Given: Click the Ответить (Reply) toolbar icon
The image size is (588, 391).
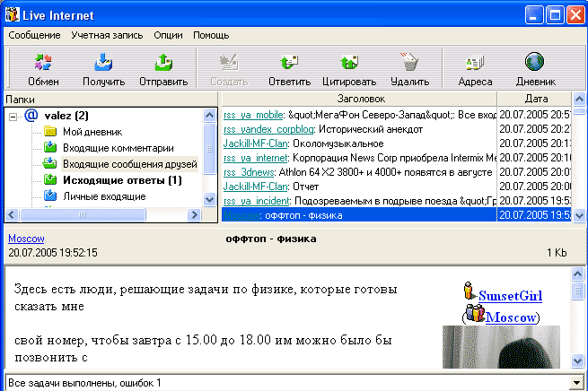Looking at the screenshot, I should pyautogui.click(x=289, y=64).
